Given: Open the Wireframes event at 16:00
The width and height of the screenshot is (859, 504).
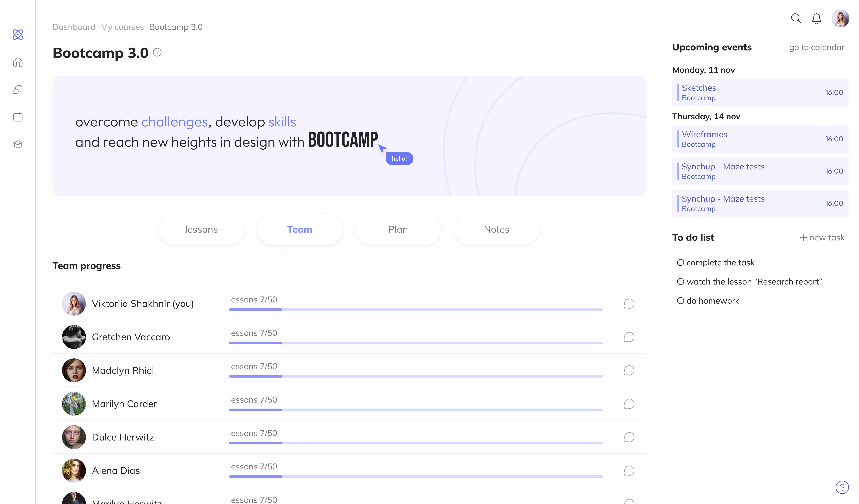Looking at the screenshot, I should [x=760, y=139].
